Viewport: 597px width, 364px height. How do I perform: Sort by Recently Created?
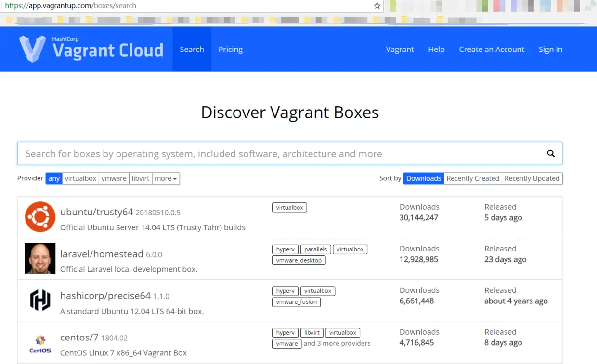473,178
